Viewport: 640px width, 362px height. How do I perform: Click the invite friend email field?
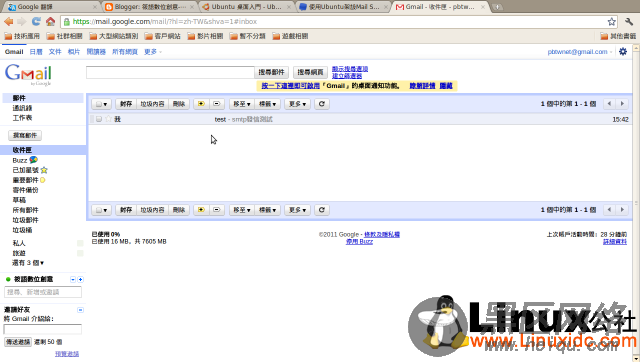(43, 329)
